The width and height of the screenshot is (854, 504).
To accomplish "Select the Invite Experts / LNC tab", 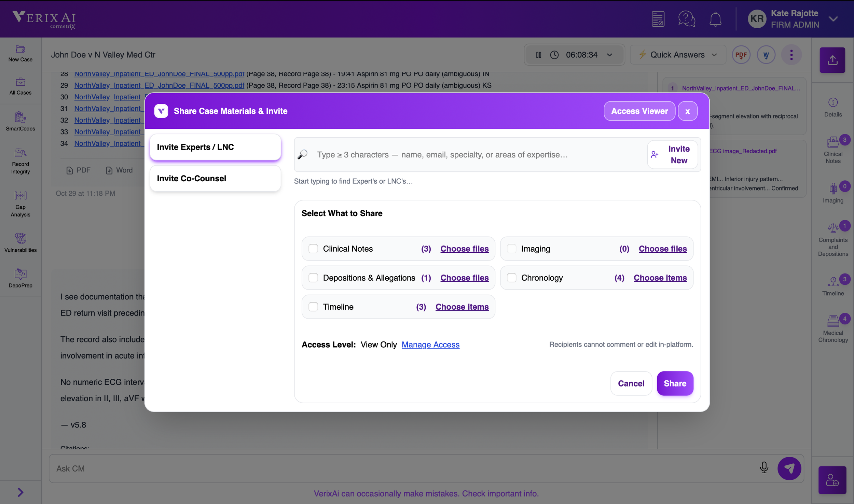I will (215, 147).
